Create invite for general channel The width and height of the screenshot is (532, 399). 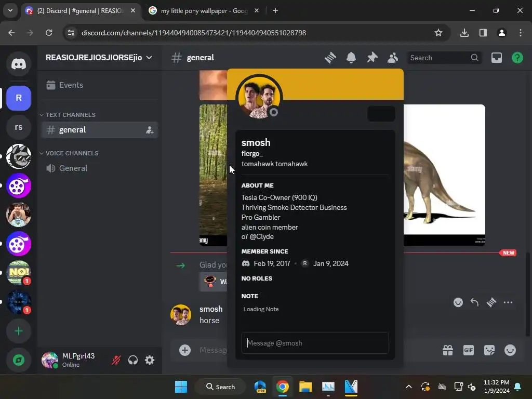(x=150, y=130)
